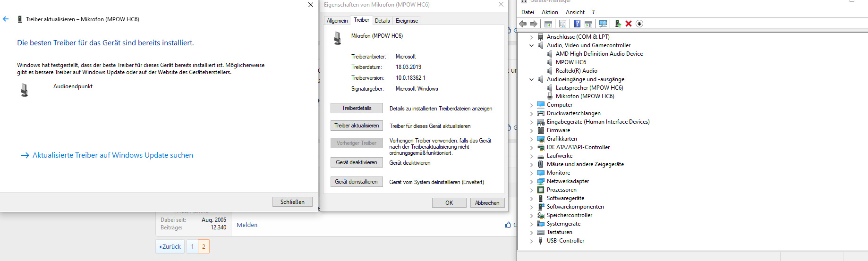Click the Monitore category icon
The image size is (868, 261).
pyautogui.click(x=541, y=173)
